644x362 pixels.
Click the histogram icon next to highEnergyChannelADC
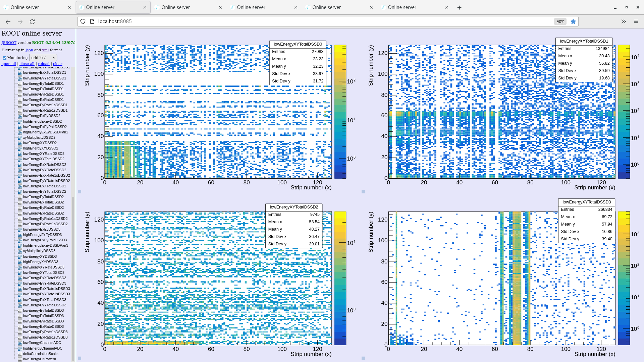pyautogui.click(x=19, y=348)
